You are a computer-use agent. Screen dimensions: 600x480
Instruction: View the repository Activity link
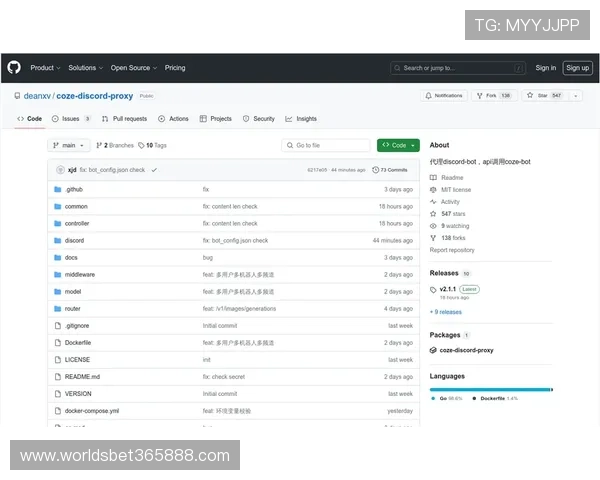tap(445, 202)
